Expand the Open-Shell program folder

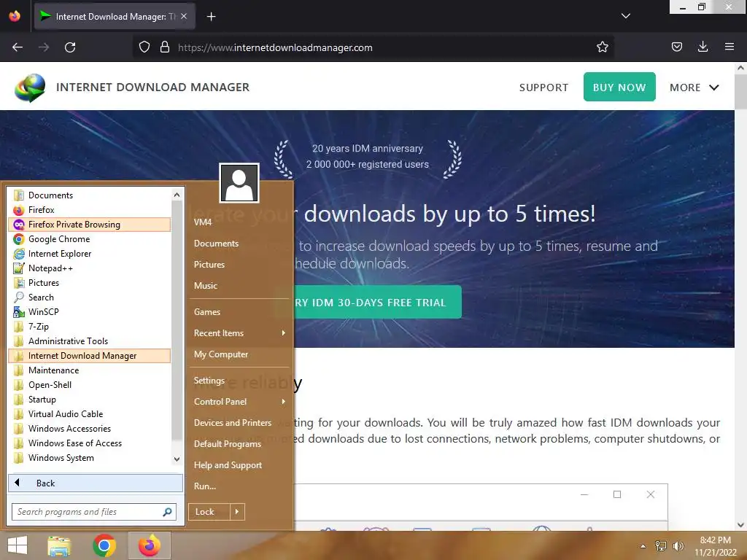click(89, 385)
